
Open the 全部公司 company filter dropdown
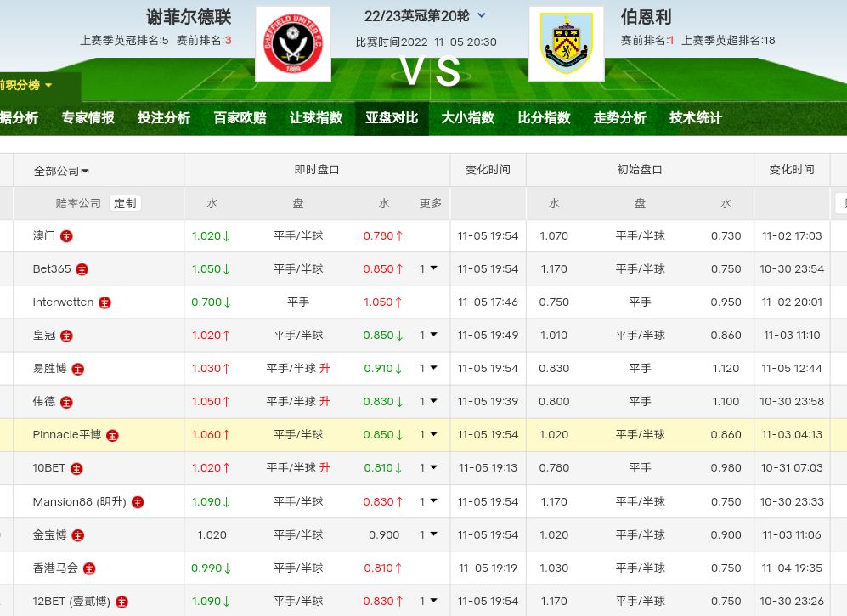61,170
